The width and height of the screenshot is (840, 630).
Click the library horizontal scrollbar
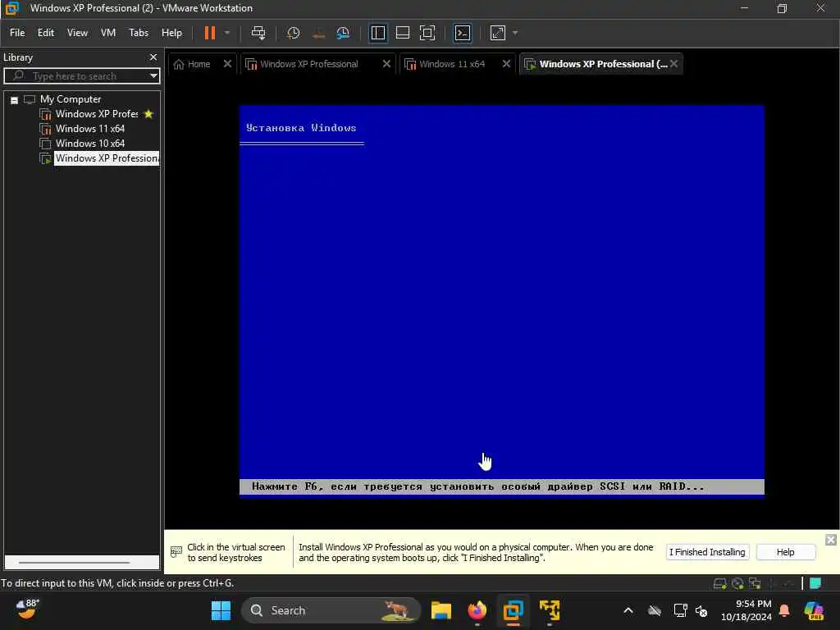[74, 563]
